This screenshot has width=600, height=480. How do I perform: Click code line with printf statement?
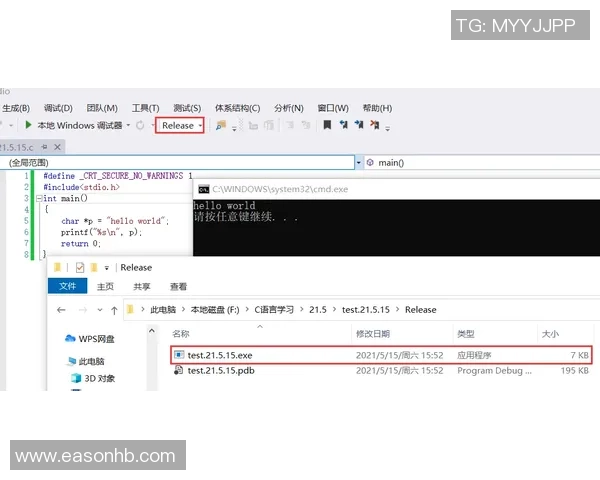[x=101, y=232]
